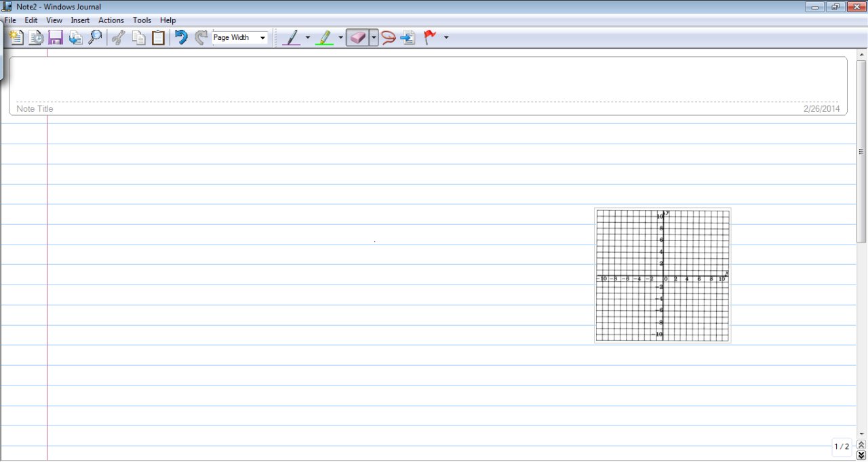Add a Flag to the note
This screenshot has height=462, width=868.
(429, 37)
